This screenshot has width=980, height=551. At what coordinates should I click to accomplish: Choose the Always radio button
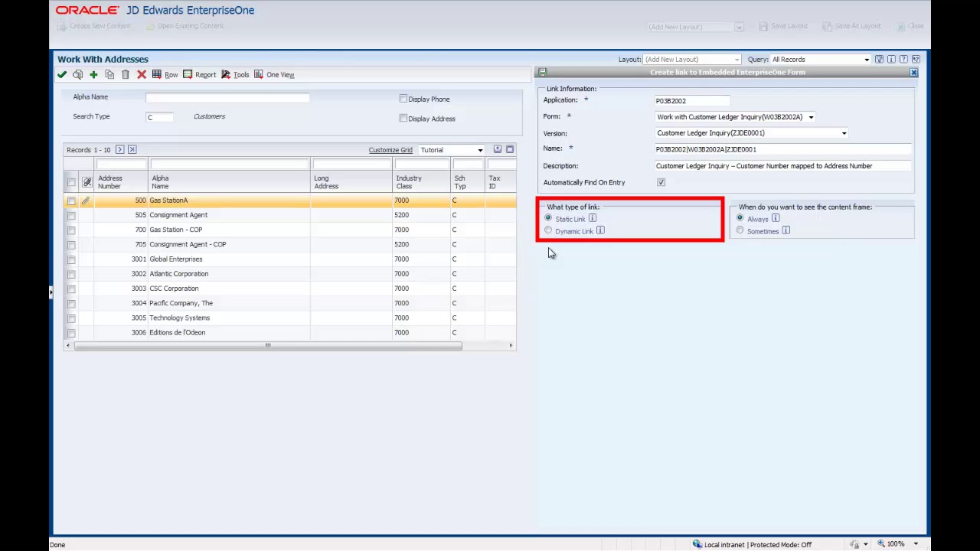coord(740,218)
